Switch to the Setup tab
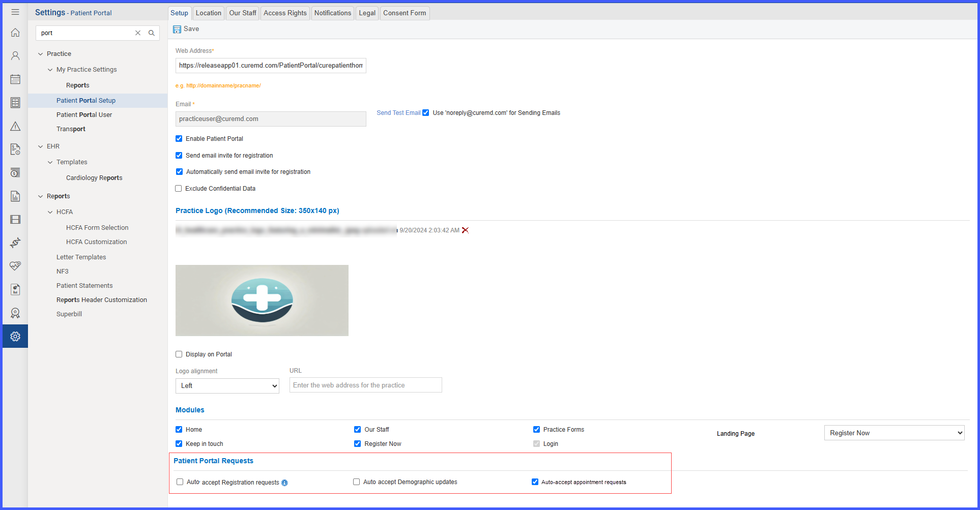Viewport: 980px width, 510px height. [179, 13]
